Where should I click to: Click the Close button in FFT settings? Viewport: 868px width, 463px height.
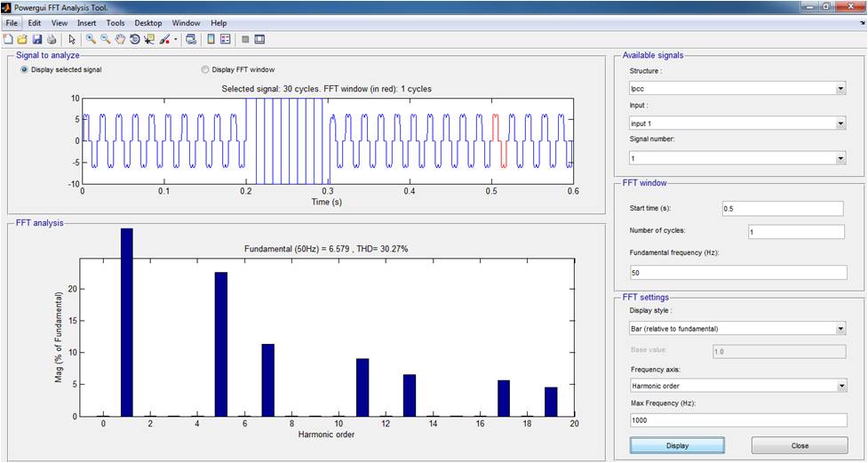(800, 445)
